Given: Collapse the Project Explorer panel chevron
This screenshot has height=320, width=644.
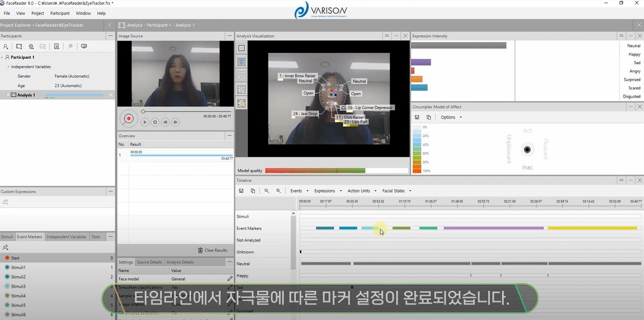Looking at the screenshot, I should coord(110,25).
